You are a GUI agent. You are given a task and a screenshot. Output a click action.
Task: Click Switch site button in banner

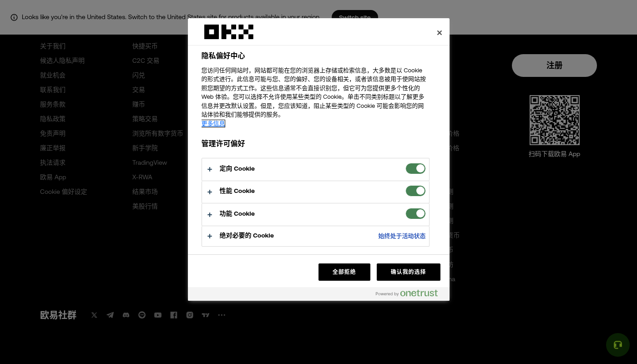[355, 17]
